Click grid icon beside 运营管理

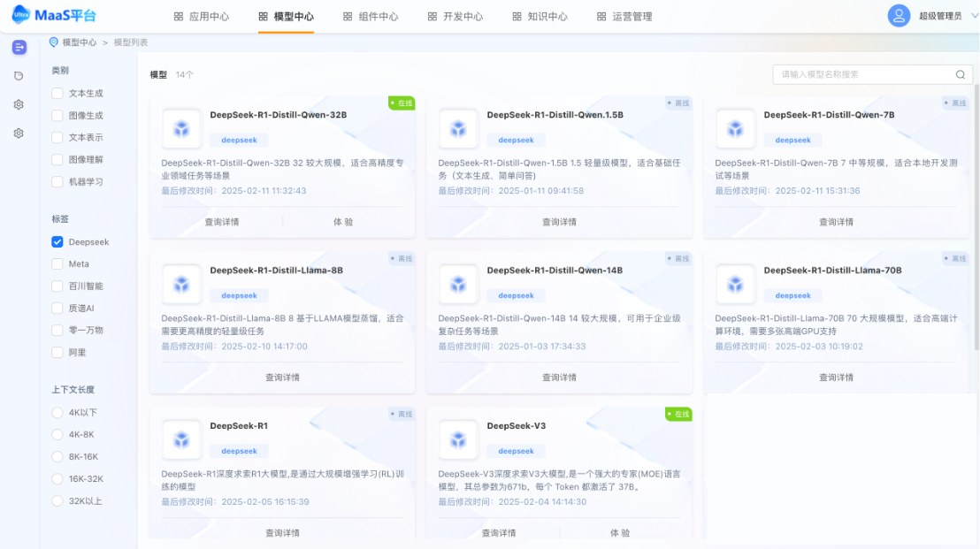click(x=601, y=17)
